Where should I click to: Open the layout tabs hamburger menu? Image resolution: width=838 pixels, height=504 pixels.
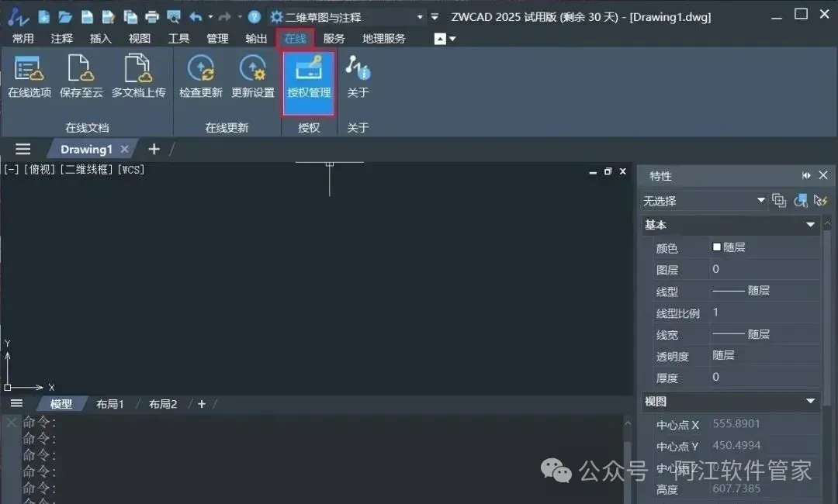pyautogui.click(x=16, y=404)
